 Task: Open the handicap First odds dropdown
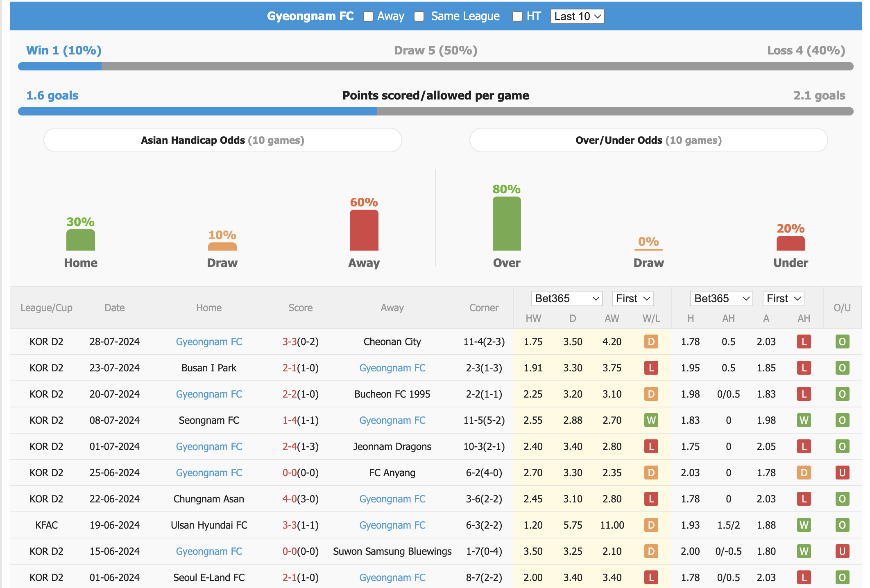632,299
